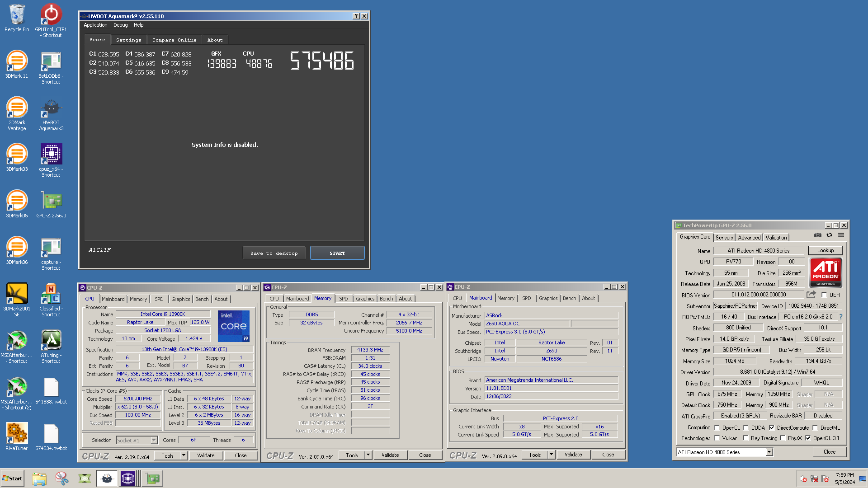Click Tools button in CPU-Z CPU window

(168, 455)
